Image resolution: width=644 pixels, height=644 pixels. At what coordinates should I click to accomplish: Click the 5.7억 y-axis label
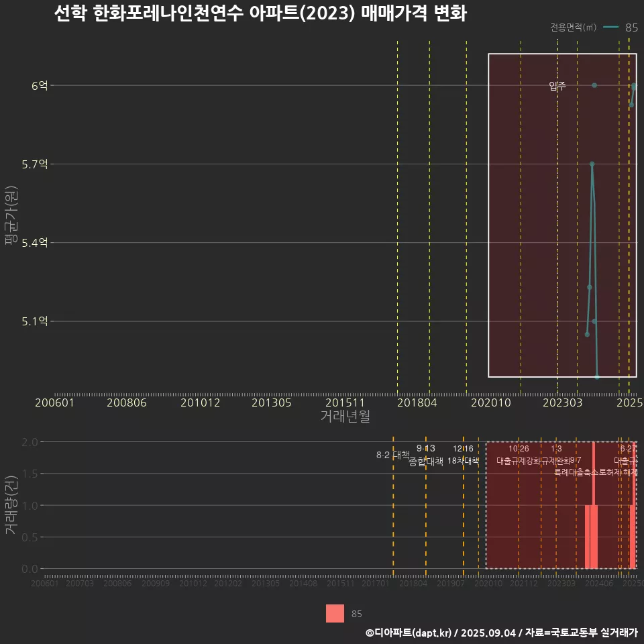35,164
